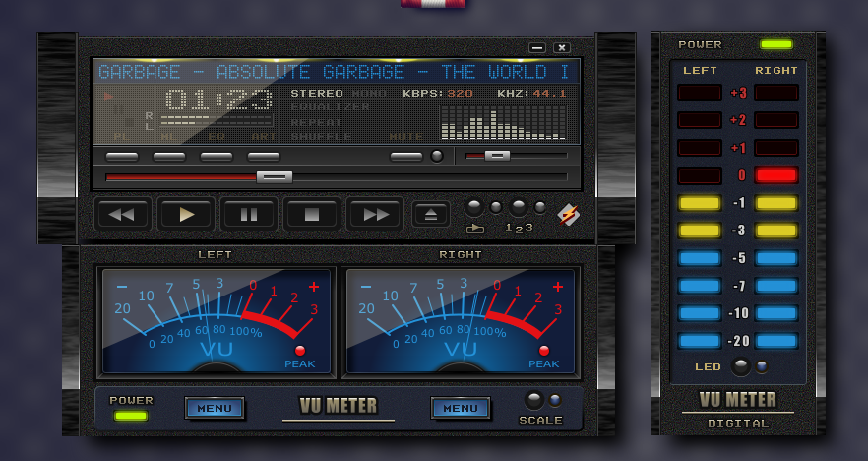
Task: Pause the current track
Action: (249, 214)
